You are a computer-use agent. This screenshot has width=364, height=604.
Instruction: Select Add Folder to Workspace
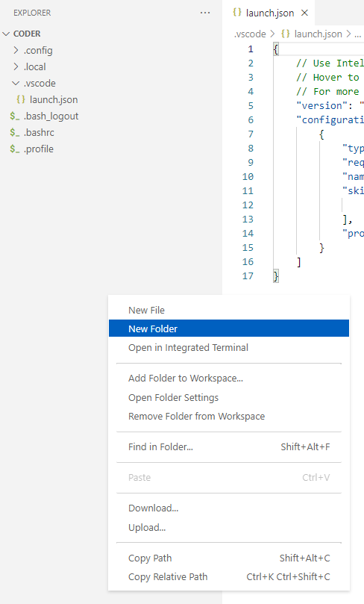[229, 379]
